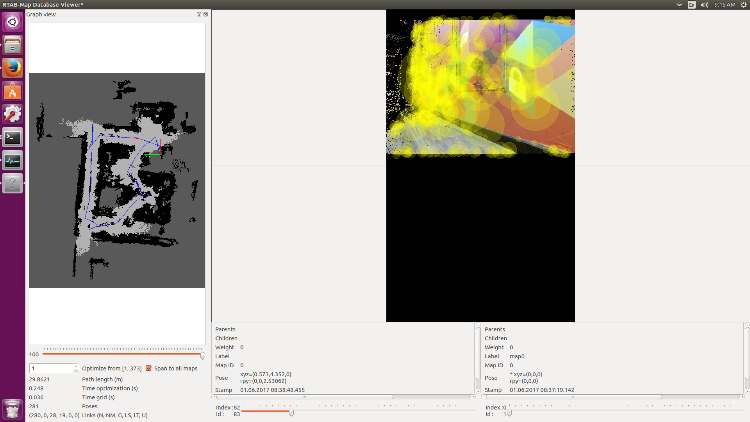Float the Graph view panel

pos(197,15)
